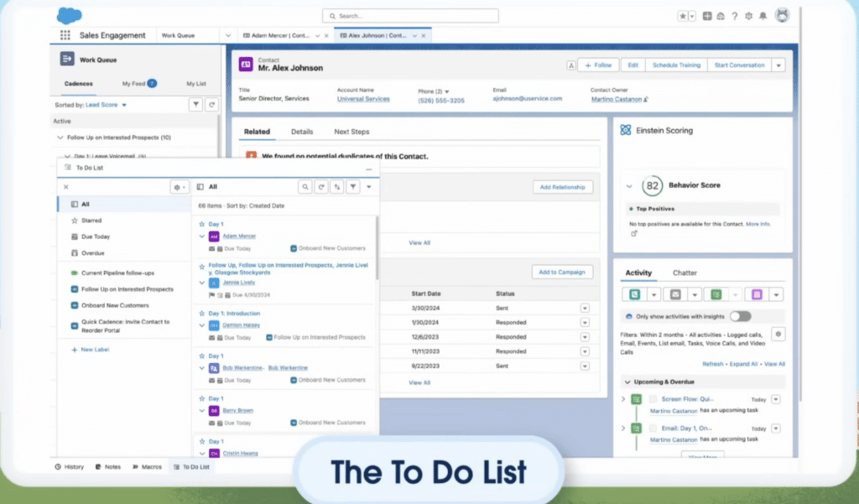Open the Universal Services account link
The height and width of the screenshot is (504, 859).
363,98
